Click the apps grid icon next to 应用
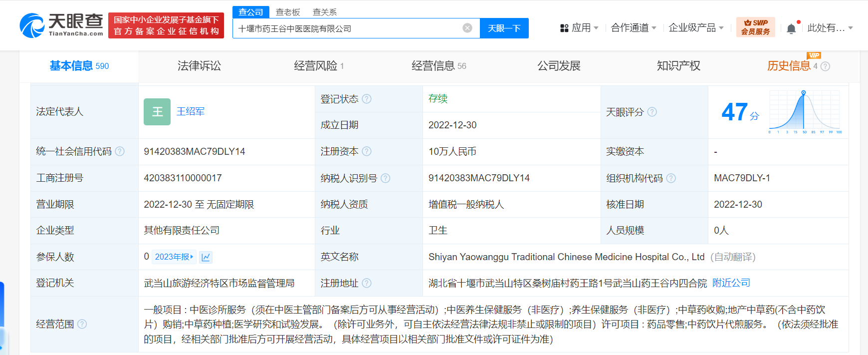 [x=564, y=28]
